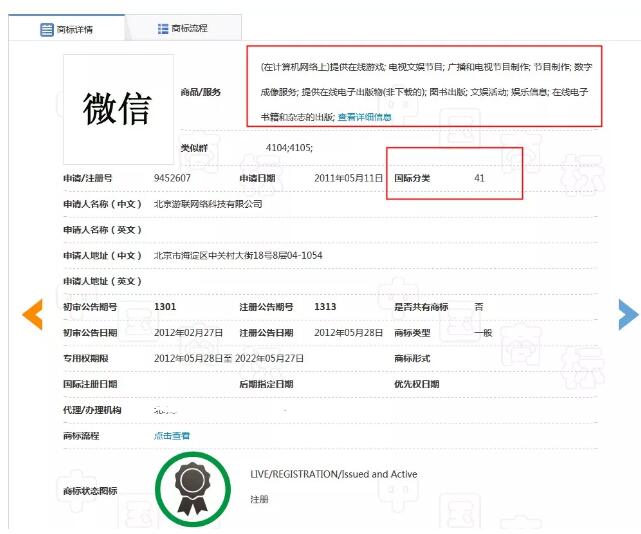Open the 商标流程 tab
Image resolution: width=641 pixels, height=534 pixels.
tap(183, 28)
